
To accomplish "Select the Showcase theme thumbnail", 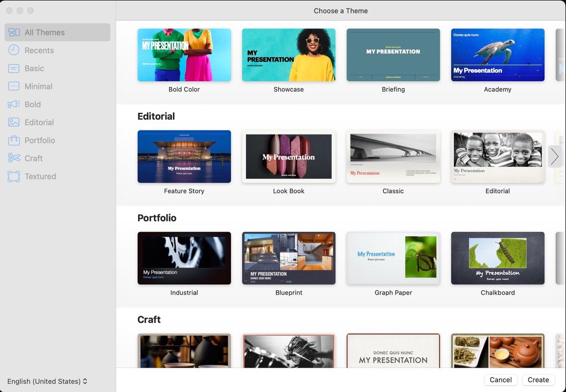I will 289,55.
